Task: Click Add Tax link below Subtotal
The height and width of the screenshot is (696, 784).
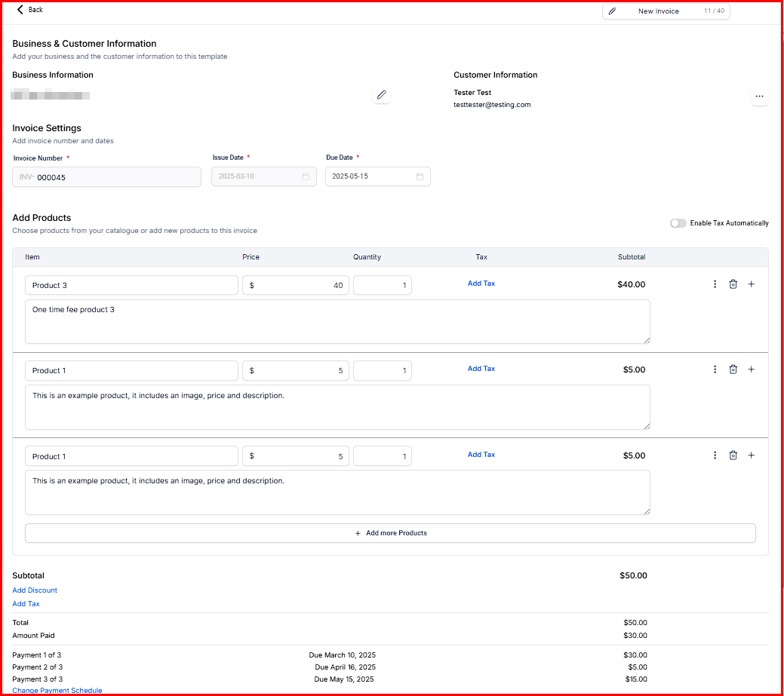Action: [26, 604]
